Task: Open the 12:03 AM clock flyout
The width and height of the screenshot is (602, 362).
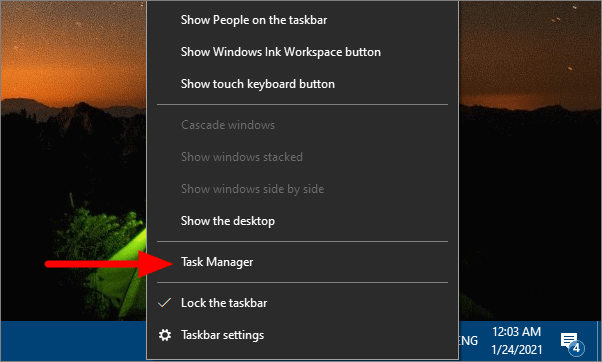Action: point(516,332)
